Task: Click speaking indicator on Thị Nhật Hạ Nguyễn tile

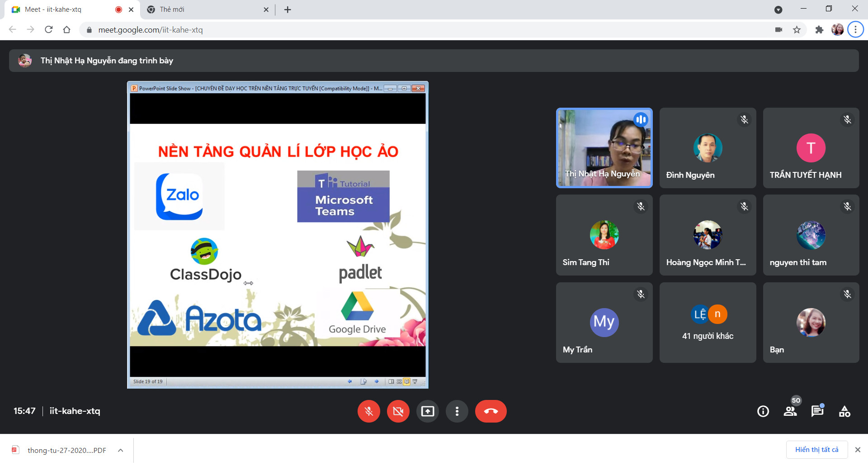Action: tap(641, 120)
